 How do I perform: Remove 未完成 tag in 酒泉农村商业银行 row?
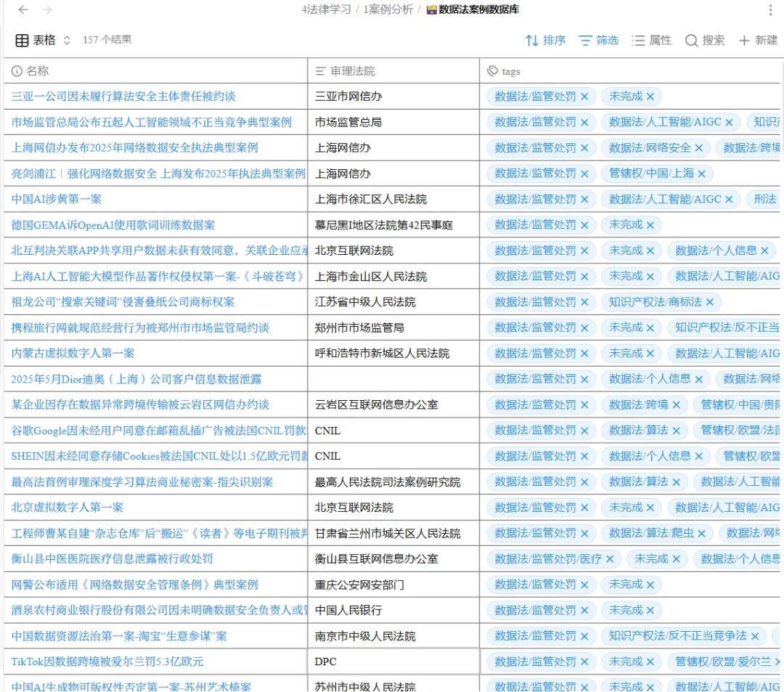650,610
